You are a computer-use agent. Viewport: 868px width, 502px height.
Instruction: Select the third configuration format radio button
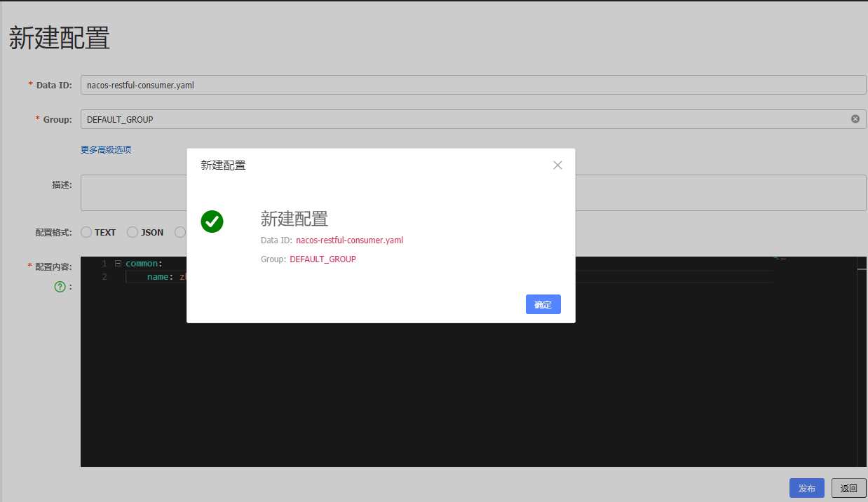click(x=179, y=232)
